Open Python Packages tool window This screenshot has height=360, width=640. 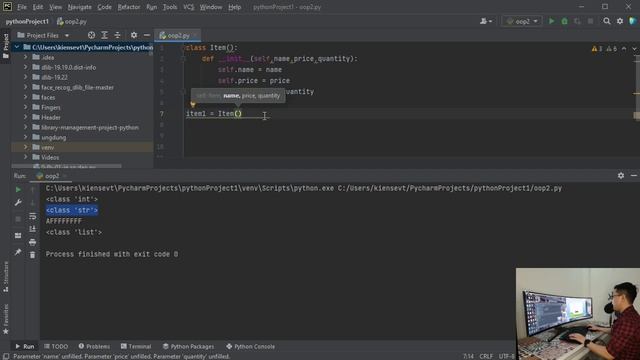tap(188, 346)
